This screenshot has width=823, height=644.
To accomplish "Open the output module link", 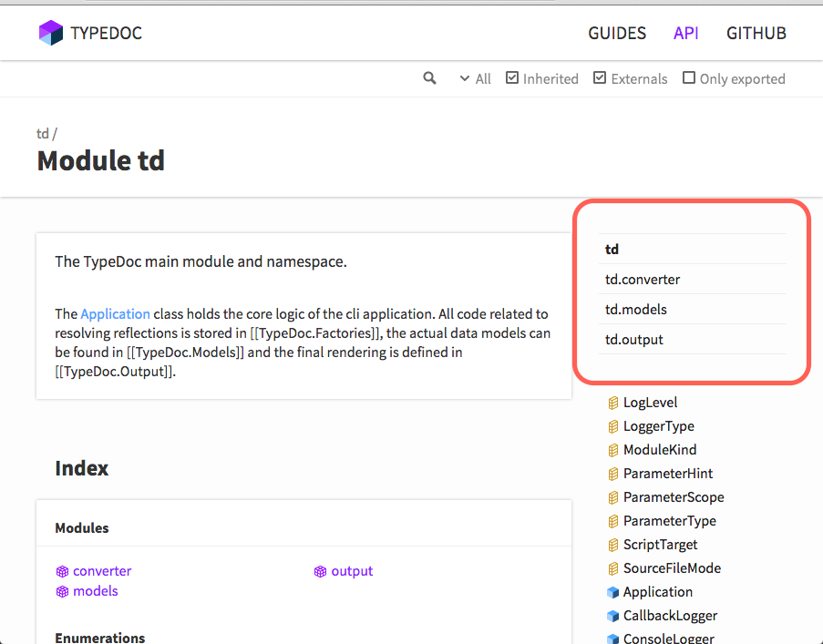I will click(352, 570).
